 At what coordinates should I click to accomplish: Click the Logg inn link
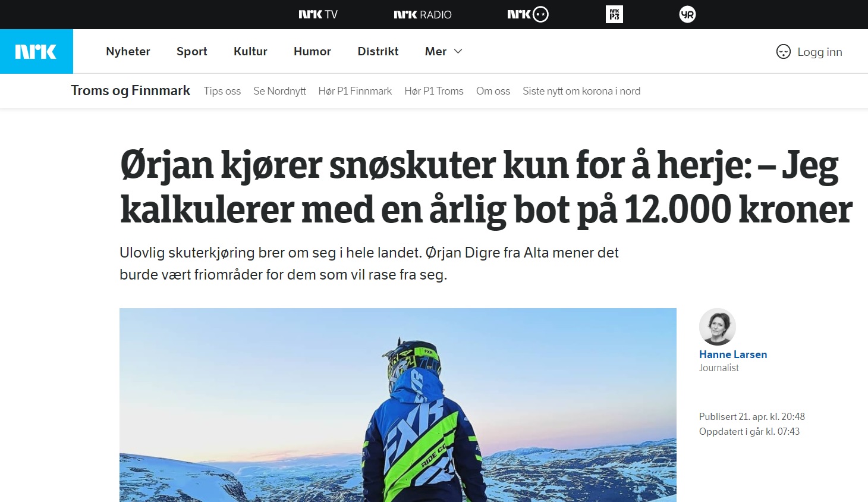(819, 52)
